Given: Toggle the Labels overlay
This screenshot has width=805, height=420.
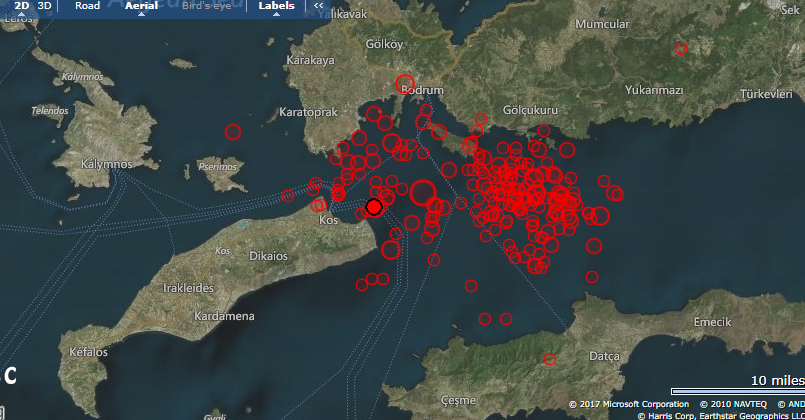Looking at the screenshot, I should coord(276,6).
